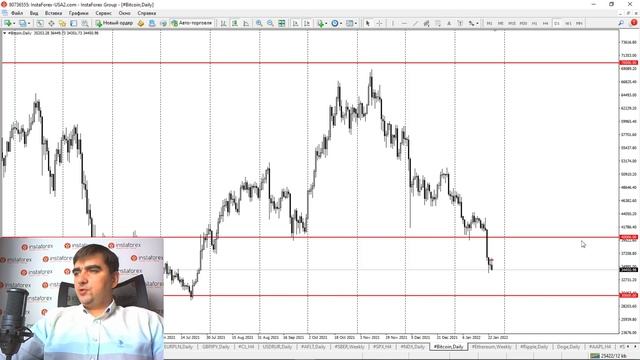Toggle the Terminal panel icon
This screenshot has height=360, width=640.
click(73, 23)
